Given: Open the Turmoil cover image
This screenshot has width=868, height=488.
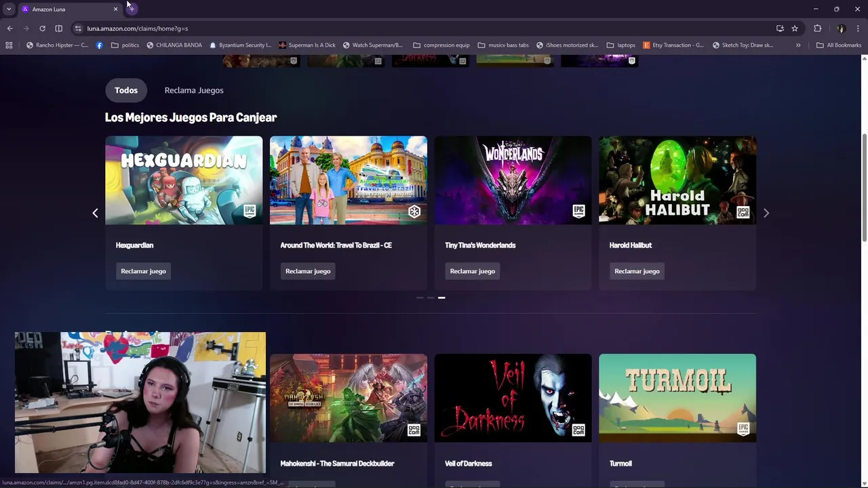Looking at the screenshot, I should (x=677, y=398).
